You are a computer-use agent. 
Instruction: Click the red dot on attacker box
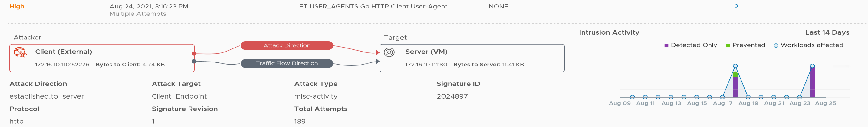194,54
